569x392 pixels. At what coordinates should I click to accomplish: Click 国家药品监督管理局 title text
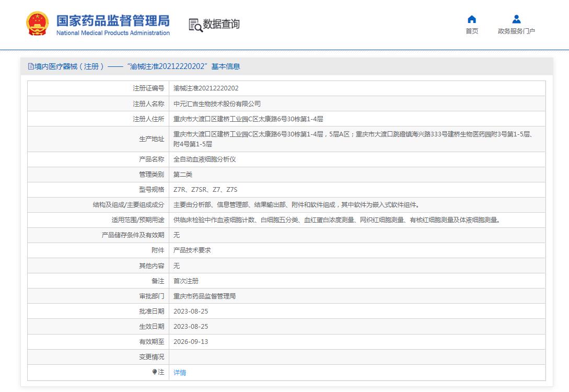pos(113,21)
